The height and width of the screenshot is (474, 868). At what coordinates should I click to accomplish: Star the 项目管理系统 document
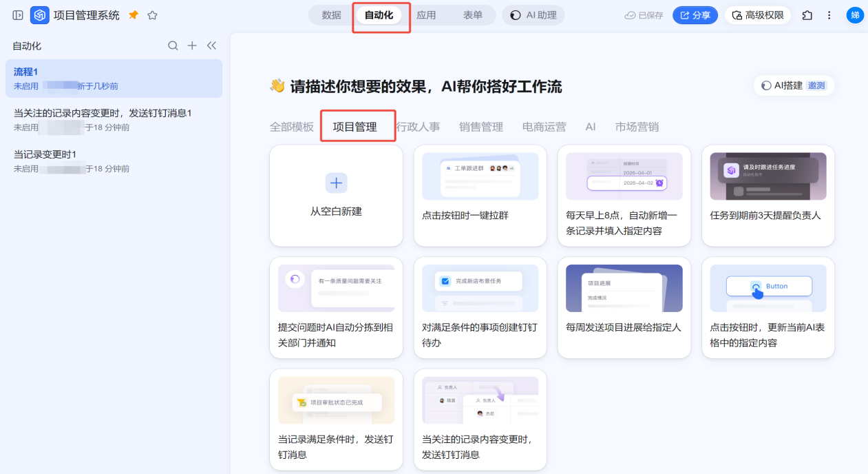click(152, 15)
